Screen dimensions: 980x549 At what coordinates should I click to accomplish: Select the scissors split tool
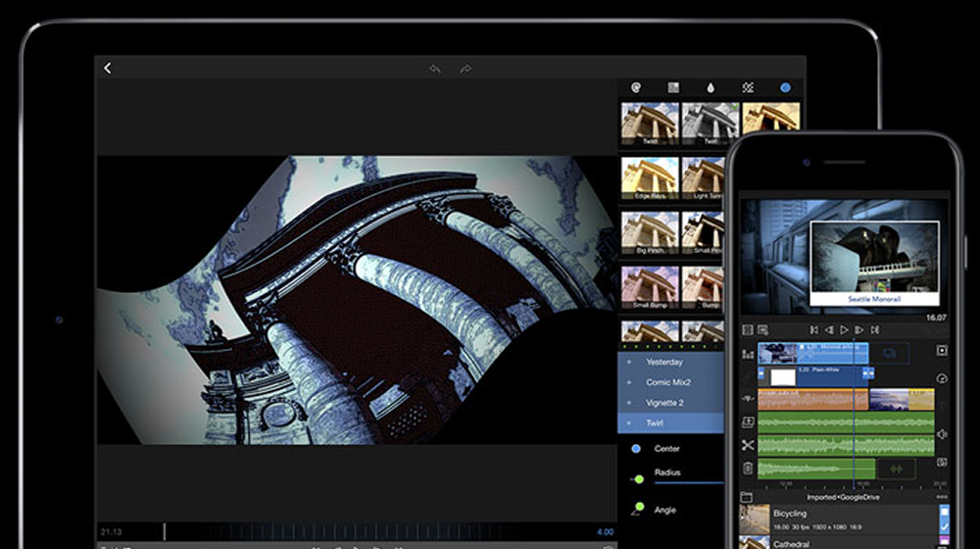748,445
